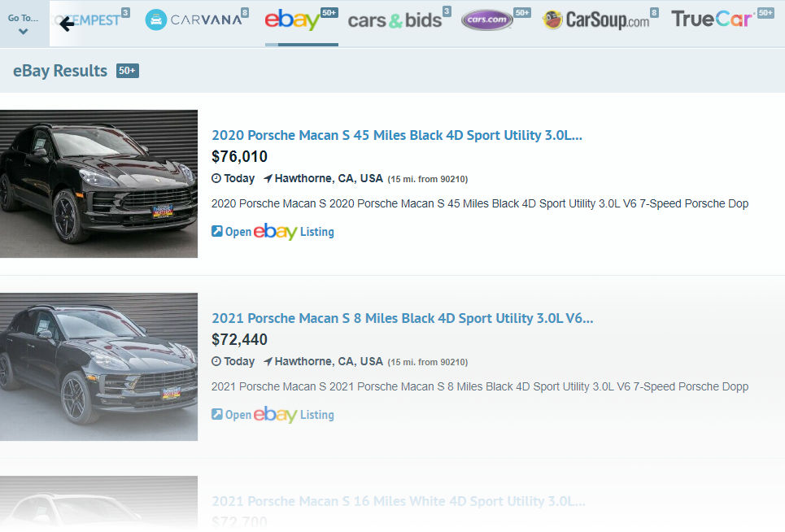Click Open eBay Listing for the $76,010 Macan

coord(273,232)
